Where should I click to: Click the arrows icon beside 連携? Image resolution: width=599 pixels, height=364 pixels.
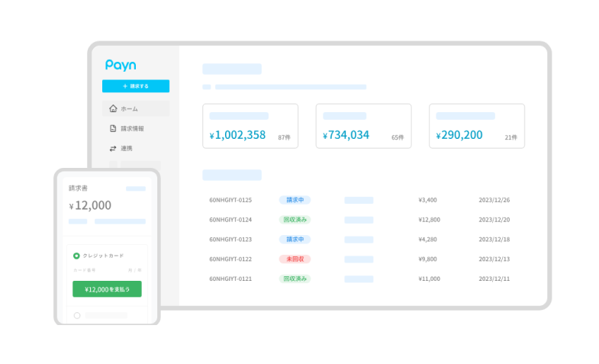(113, 148)
